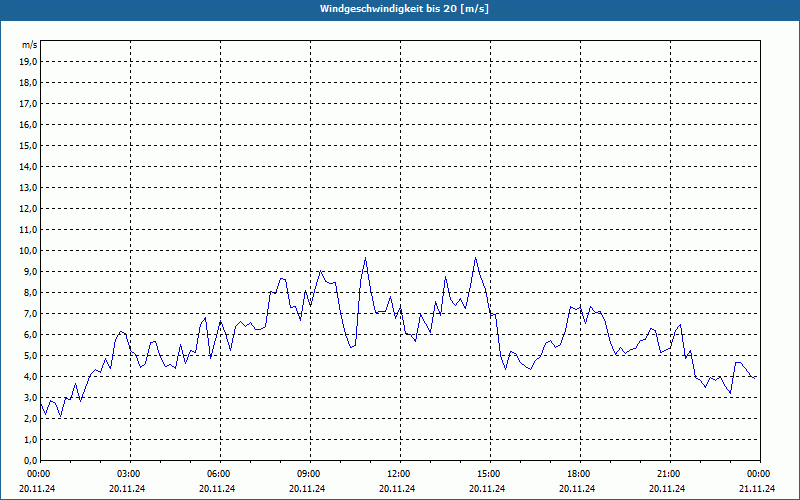Viewport: 800px width, 500px height.
Task: Click the m/s unit label on y-axis
Action: pos(30,45)
